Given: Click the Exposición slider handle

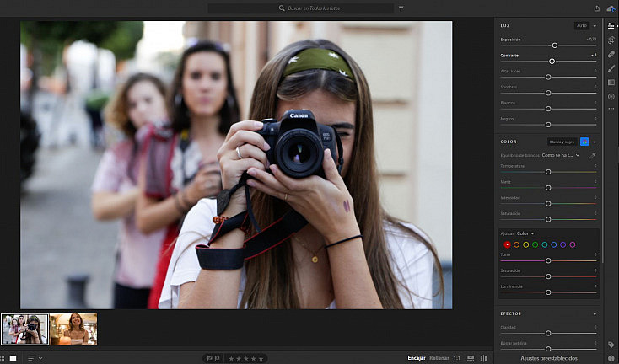Looking at the screenshot, I should (555, 45).
